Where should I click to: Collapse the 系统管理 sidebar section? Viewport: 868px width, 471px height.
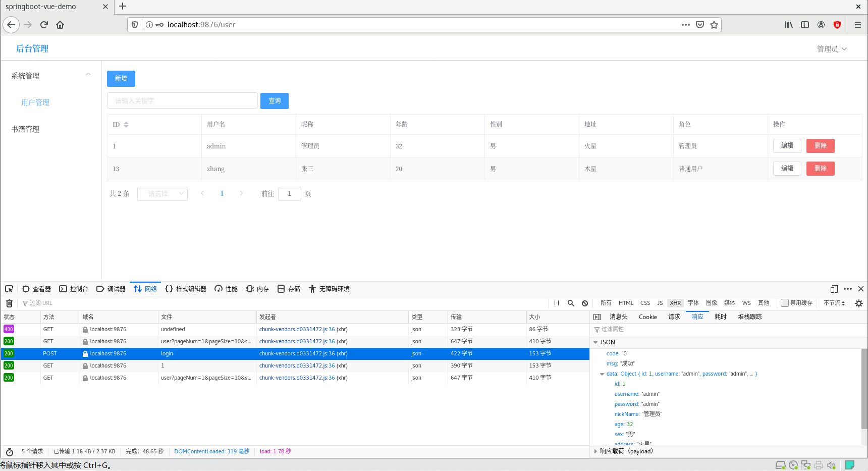point(88,74)
